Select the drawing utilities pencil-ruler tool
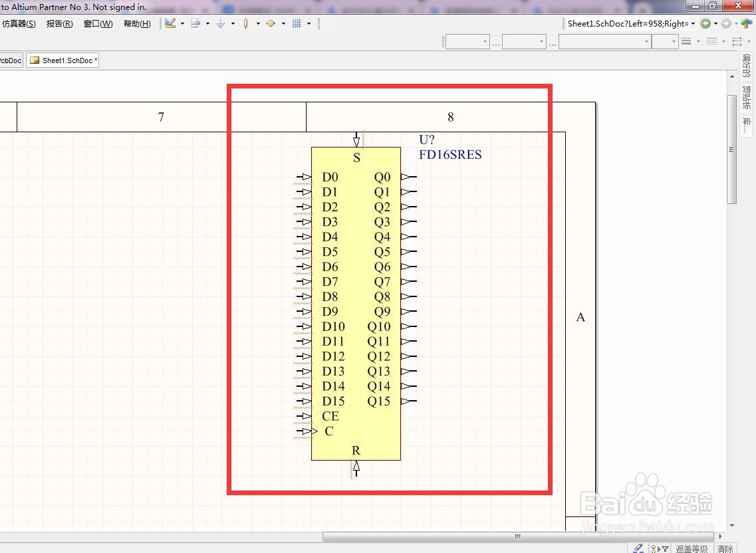This screenshot has width=756, height=553. click(x=170, y=23)
